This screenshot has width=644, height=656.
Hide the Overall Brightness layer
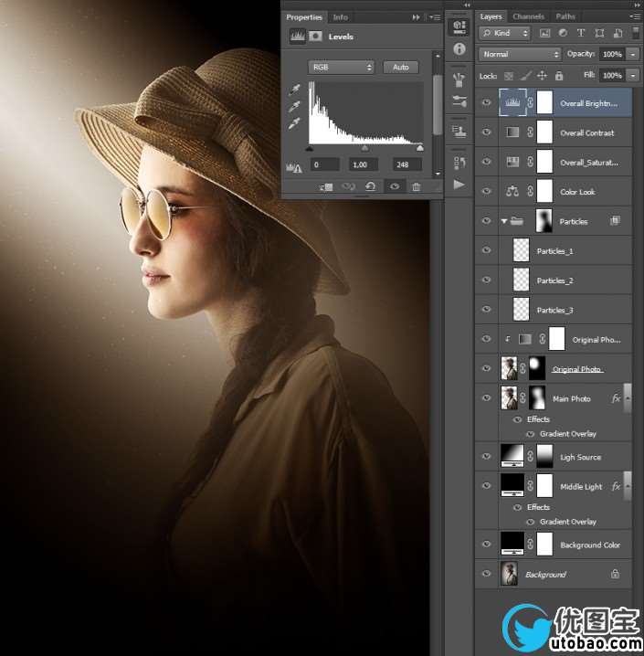(x=486, y=102)
